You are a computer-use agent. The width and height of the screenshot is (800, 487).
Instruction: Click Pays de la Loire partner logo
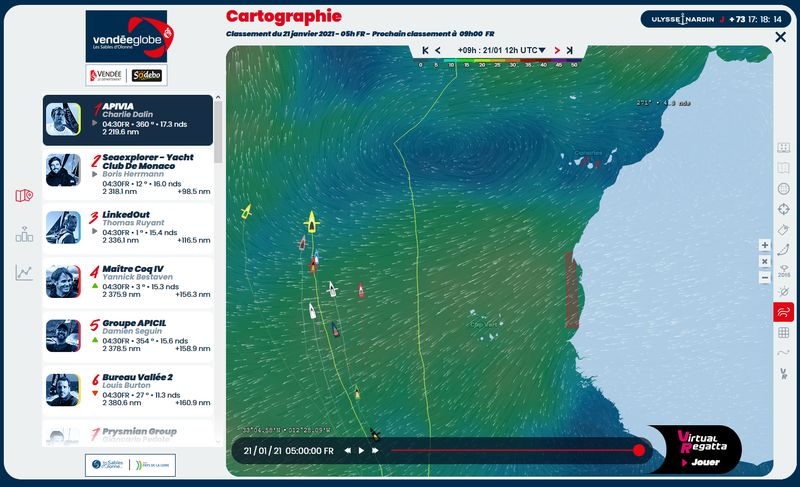click(x=153, y=465)
